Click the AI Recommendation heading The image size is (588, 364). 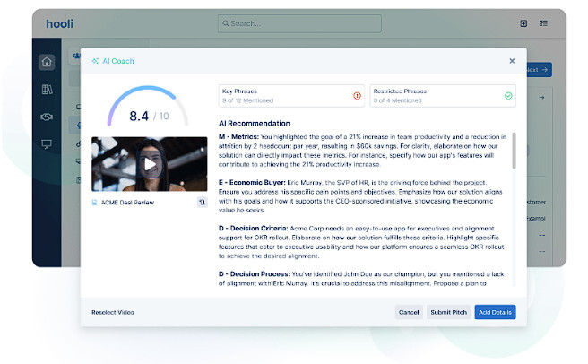pyautogui.click(x=255, y=123)
